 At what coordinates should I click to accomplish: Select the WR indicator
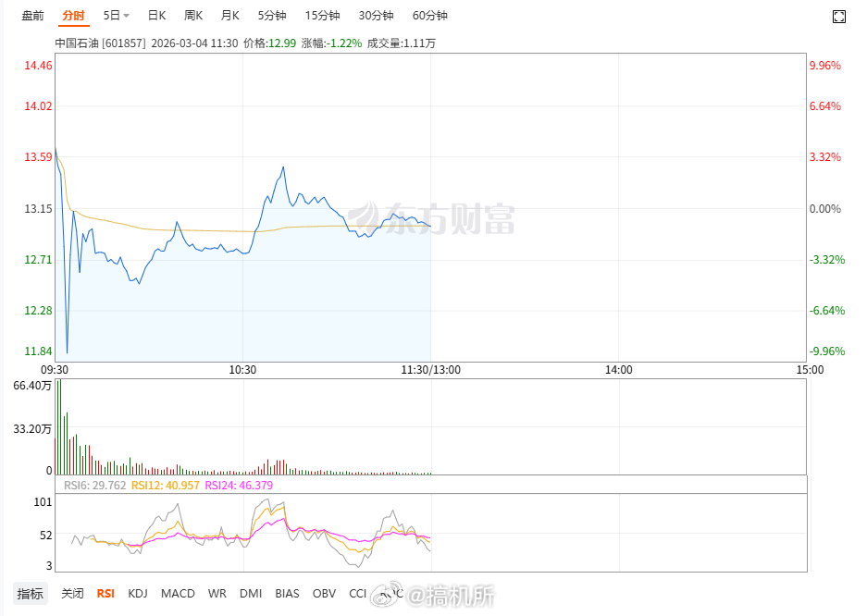[217, 594]
